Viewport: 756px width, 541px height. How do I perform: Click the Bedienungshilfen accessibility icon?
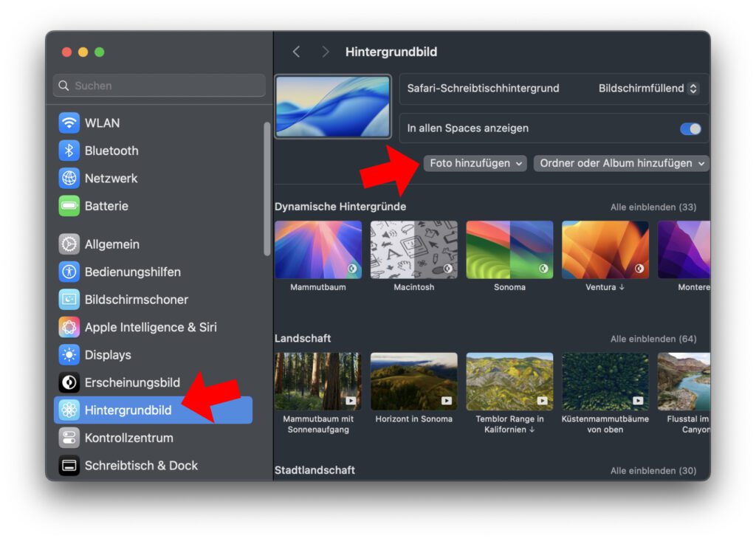[69, 272]
